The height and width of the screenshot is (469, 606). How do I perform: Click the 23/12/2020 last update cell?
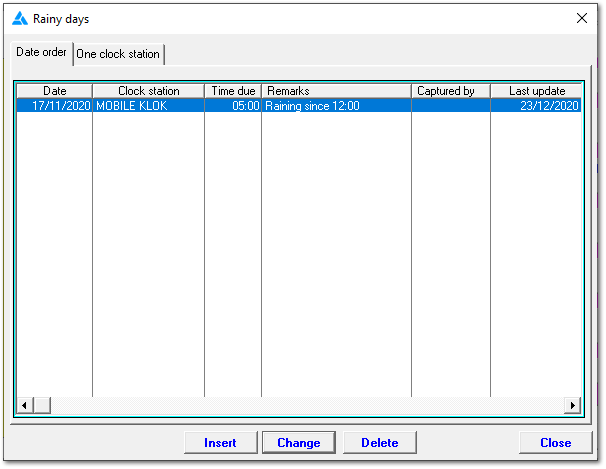click(536, 105)
